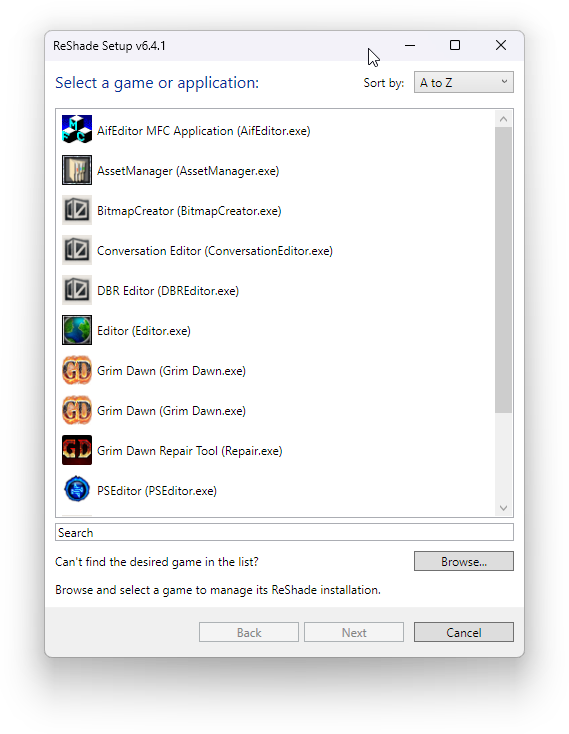569x734 pixels.
Task: Click the Editor globe icon
Action: click(77, 330)
